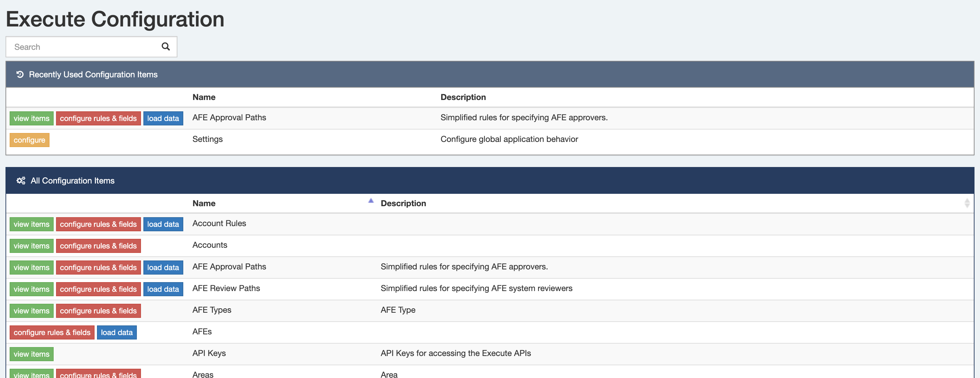This screenshot has height=378, width=980.
Task: Load data for AFE Review Paths
Action: pyautogui.click(x=163, y=289)
